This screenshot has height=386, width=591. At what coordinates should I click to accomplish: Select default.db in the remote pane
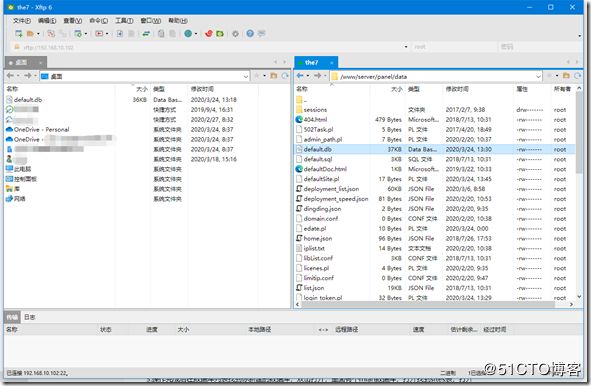pos(317,149)
